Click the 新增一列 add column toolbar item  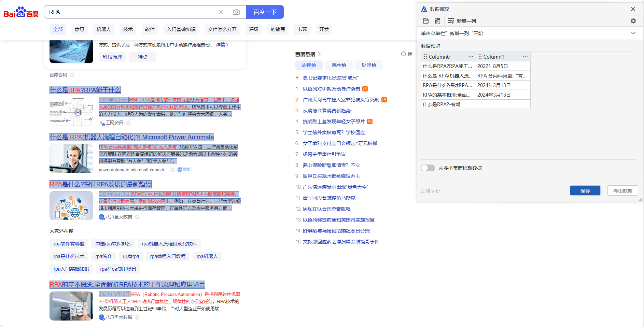462,21
